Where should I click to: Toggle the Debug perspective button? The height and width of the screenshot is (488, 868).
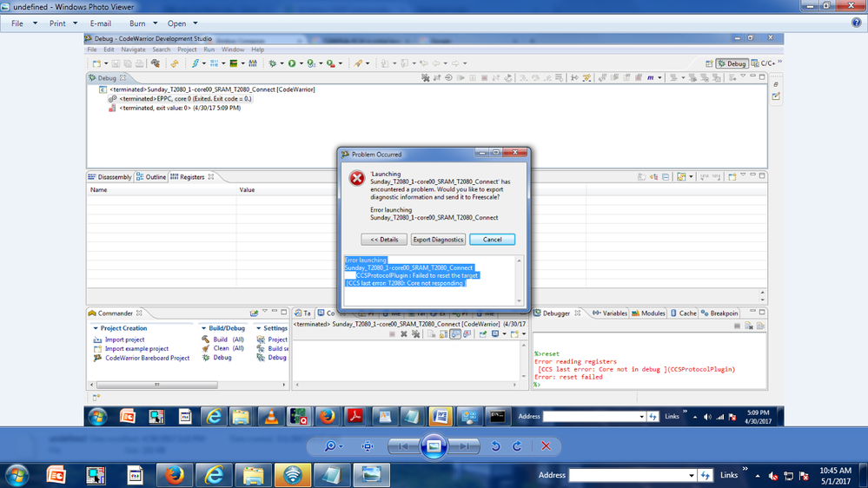[x=732, y=63]
